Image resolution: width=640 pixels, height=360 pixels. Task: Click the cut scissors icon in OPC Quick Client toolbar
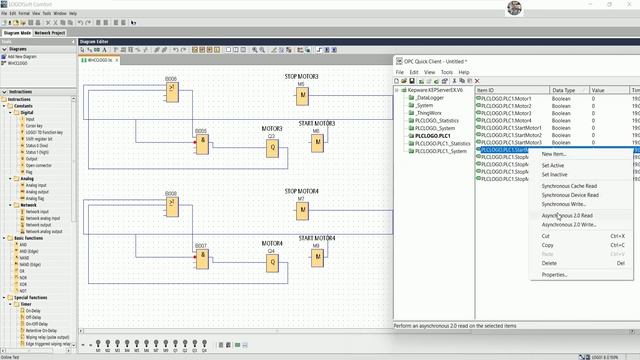tap(454, 81)
